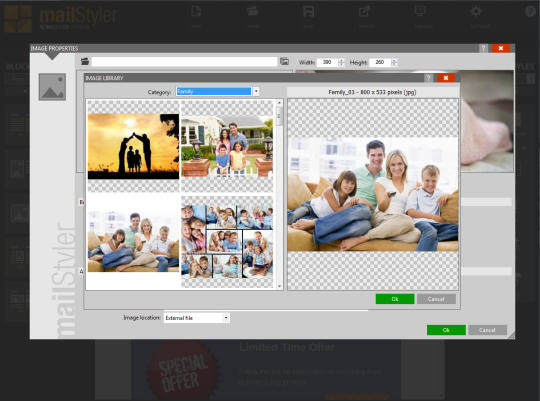Image resolution: width=540 pixels, height=401 pixels.
Task: Select the family photo collage thumbnail
Action: 227,241
